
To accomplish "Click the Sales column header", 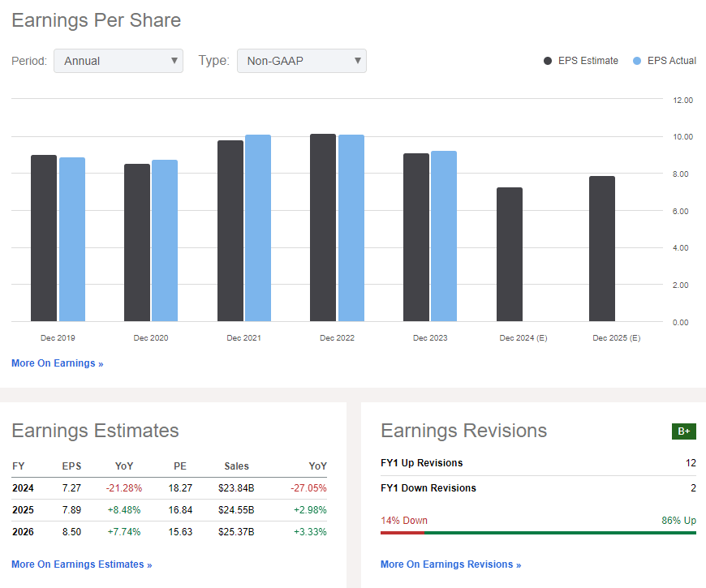I will pos(237,466).
